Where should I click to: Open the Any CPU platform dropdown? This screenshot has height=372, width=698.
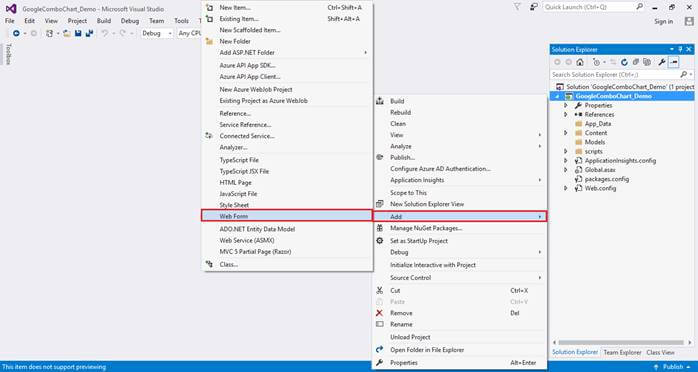[189, 33]
